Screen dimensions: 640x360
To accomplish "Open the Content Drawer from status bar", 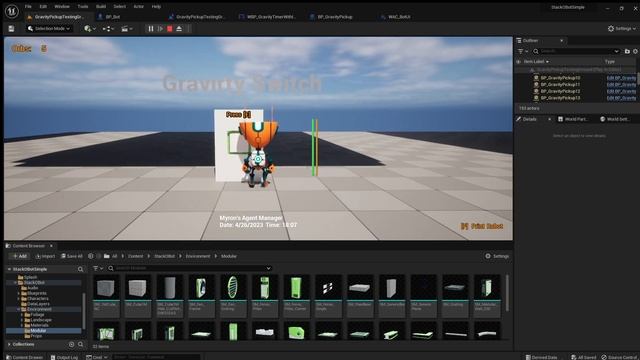I will coord(24,357).
